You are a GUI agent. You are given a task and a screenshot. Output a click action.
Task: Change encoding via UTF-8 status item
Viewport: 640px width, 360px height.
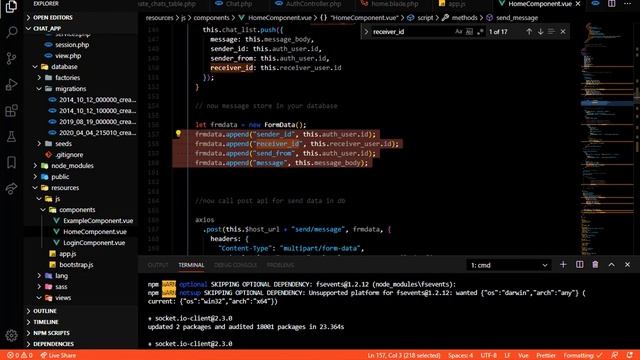[489, 356]
